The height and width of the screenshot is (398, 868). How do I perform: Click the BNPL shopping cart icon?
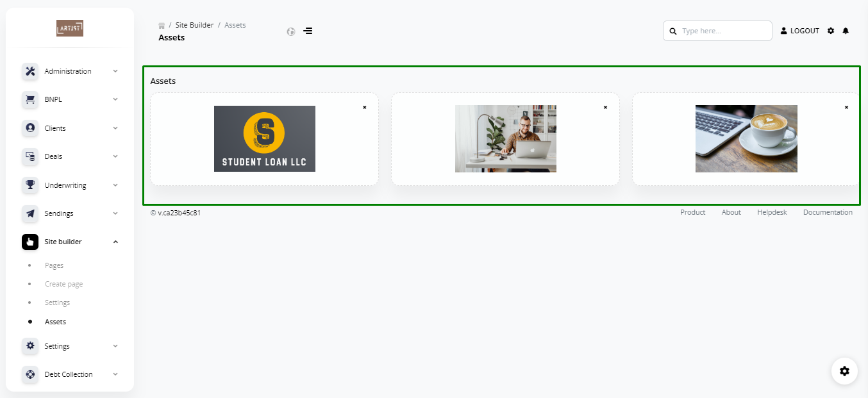click(x=30, y=99)
